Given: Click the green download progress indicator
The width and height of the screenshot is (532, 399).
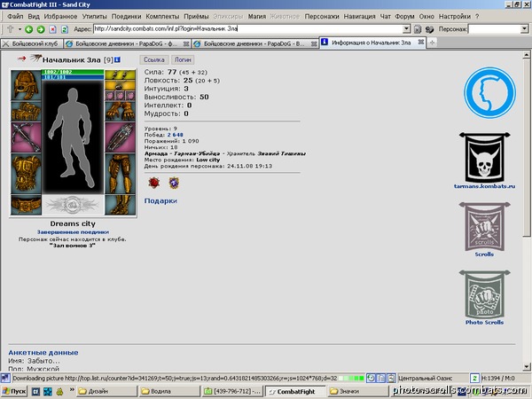Looking at the screenshot, I should tap(351, 378).
